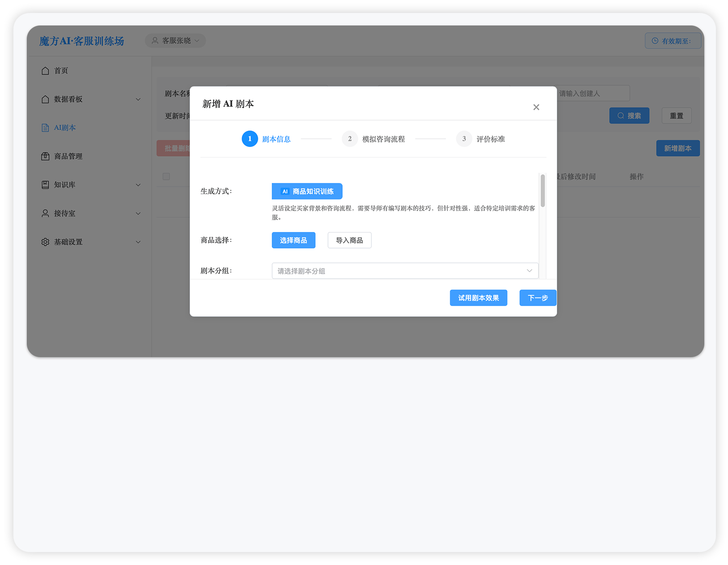
Task: Go to step 3 评价标准
Action: (x=481, y=139)
